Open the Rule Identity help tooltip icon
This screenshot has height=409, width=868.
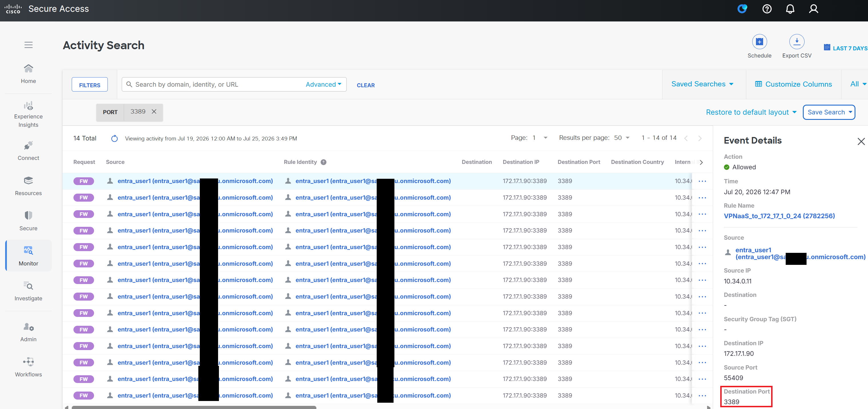[x=324, y=162]
